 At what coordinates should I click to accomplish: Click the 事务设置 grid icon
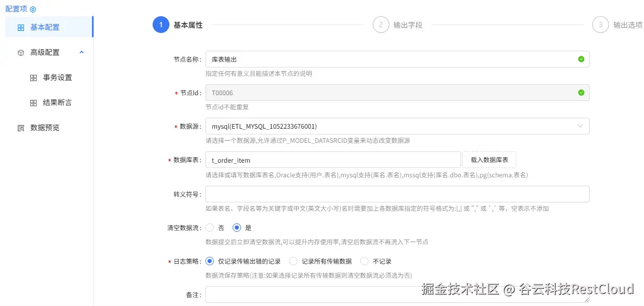(33, 78)
